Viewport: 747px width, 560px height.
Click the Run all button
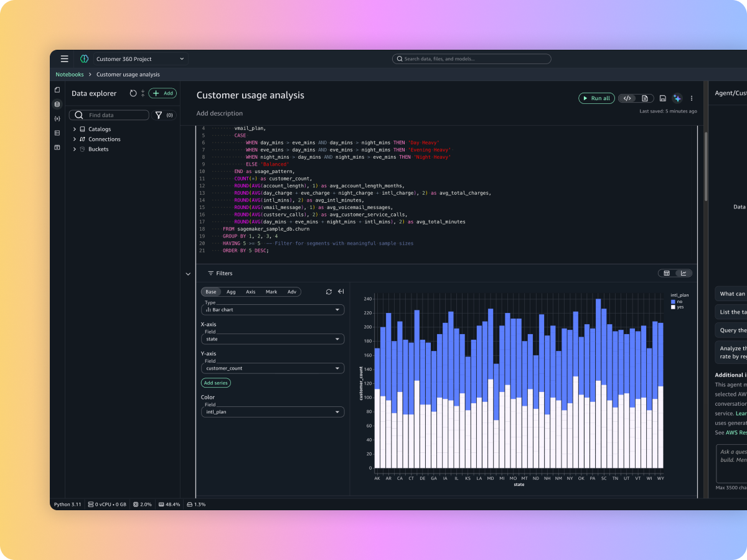(596, 98)
